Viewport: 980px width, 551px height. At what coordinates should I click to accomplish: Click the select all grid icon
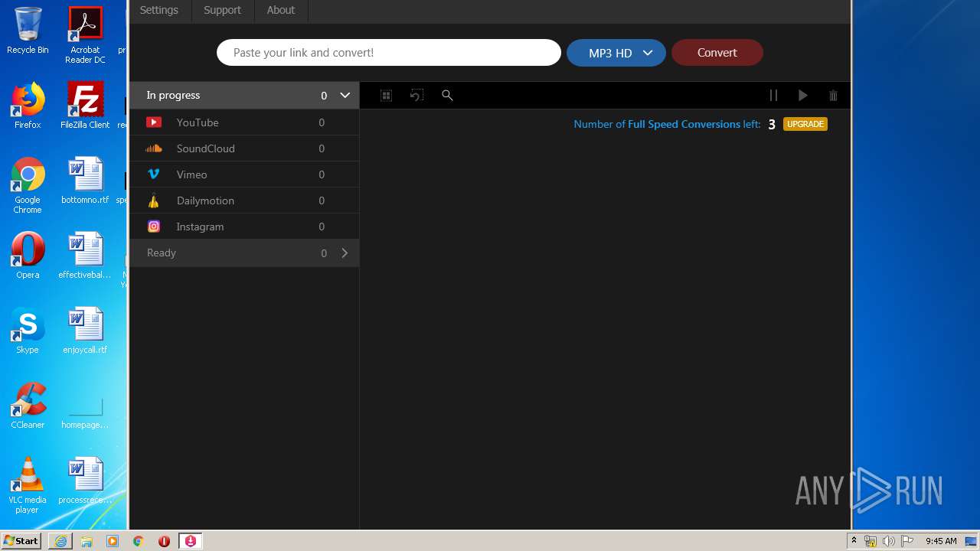(x=387, y=96)
